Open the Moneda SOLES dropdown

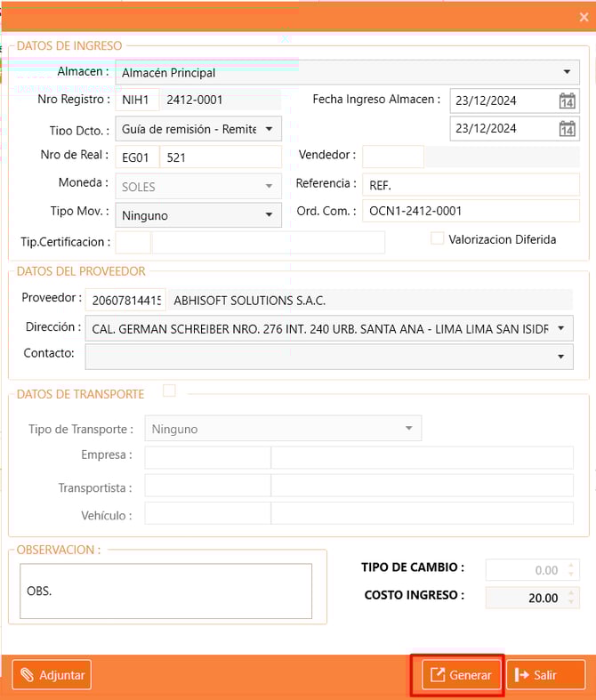click(198, 186)
